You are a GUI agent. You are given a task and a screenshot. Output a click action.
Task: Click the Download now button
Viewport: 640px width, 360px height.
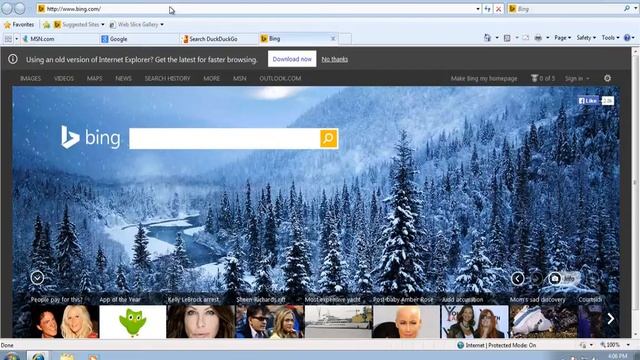click(x=292, y=59)
